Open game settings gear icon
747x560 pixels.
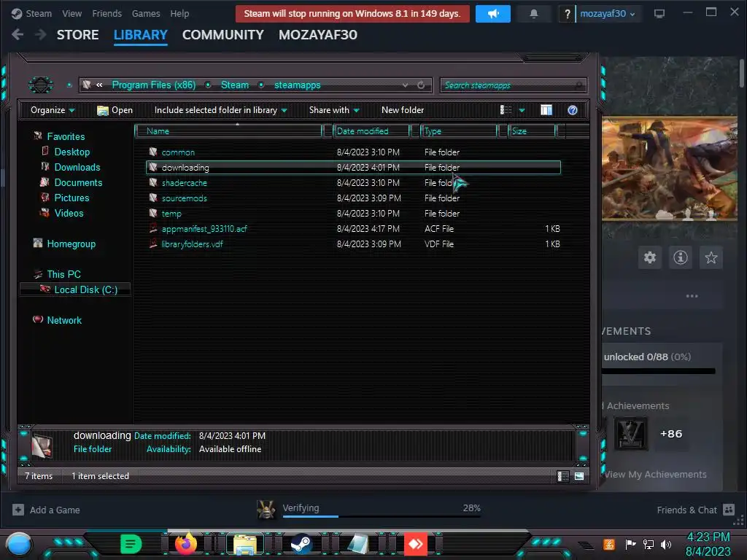coord(650,257)
